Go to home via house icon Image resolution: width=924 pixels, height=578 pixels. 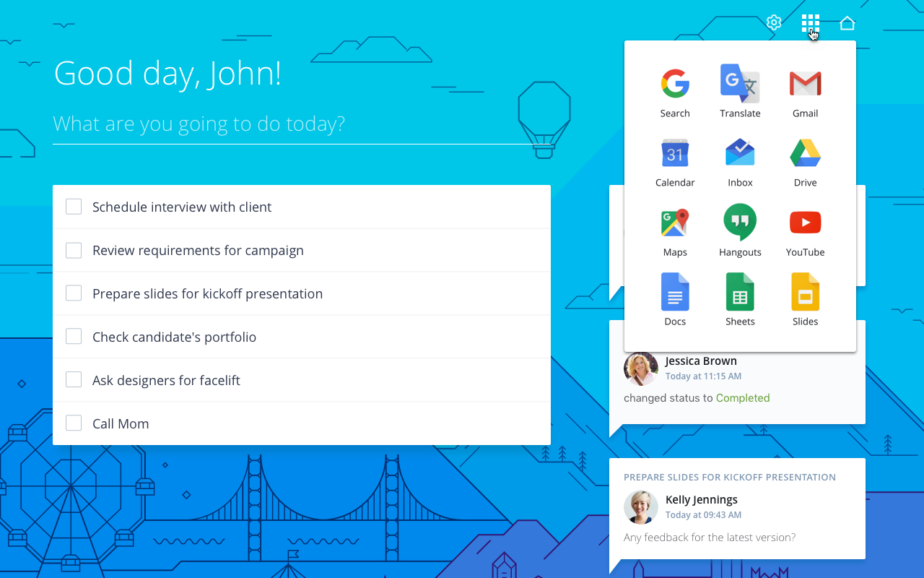pos(847,23)
